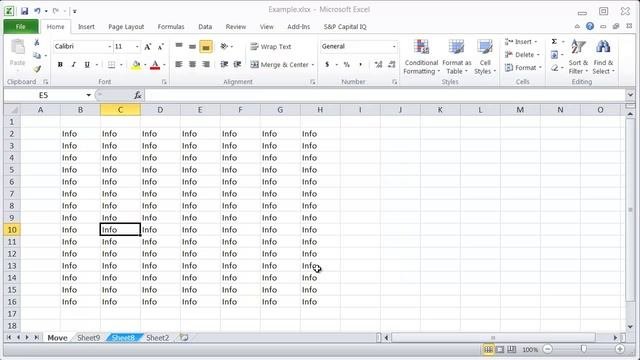
Task: Select the Sheet9 worksheet tab
Action: [x=89, y=338]
